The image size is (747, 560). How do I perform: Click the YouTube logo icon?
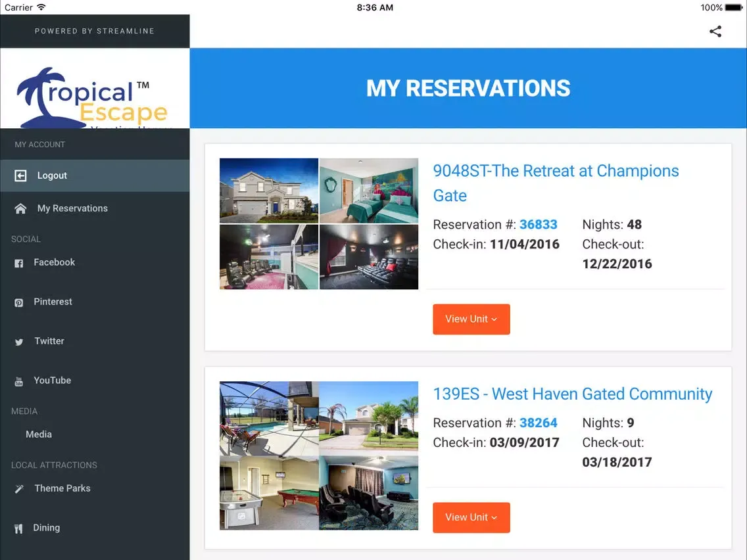pyautogui.click(x=18, y=381)
